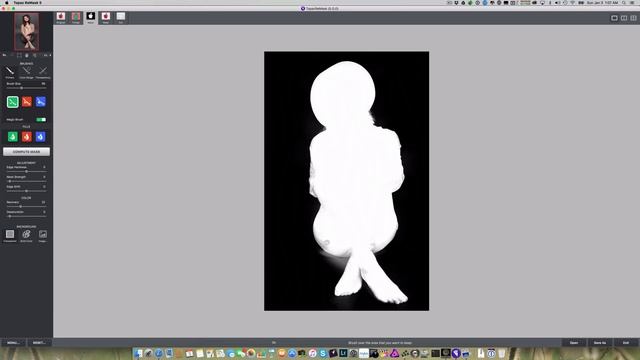This screenshot has height=360, width=640.
Task: Select the blue fill bucket
Action: click(40, 137)
